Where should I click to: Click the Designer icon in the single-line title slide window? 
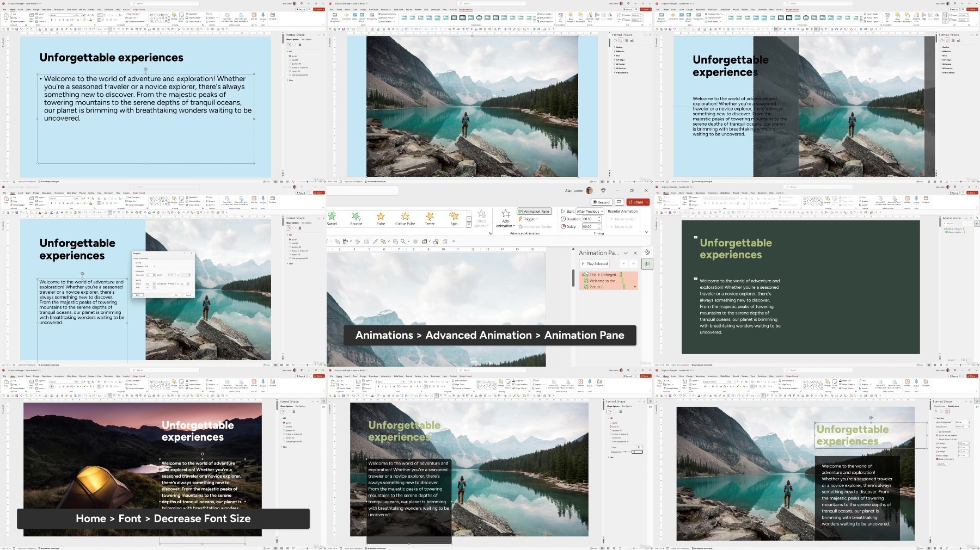point(272,16)
